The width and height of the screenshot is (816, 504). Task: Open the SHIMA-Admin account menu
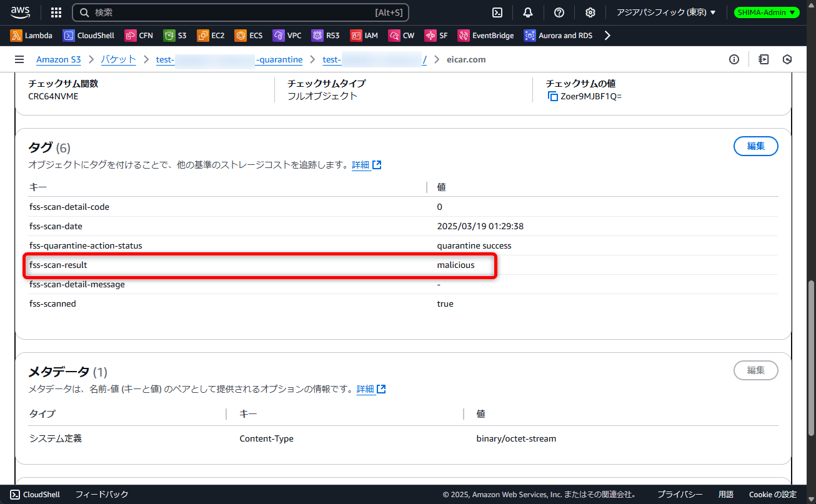point(767,12)
